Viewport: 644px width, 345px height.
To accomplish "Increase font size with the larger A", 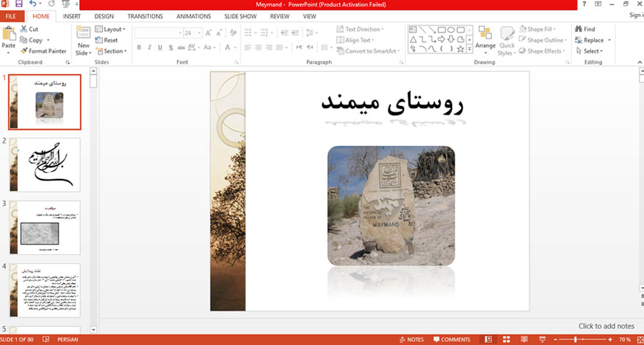I will (x=209, y=33).
